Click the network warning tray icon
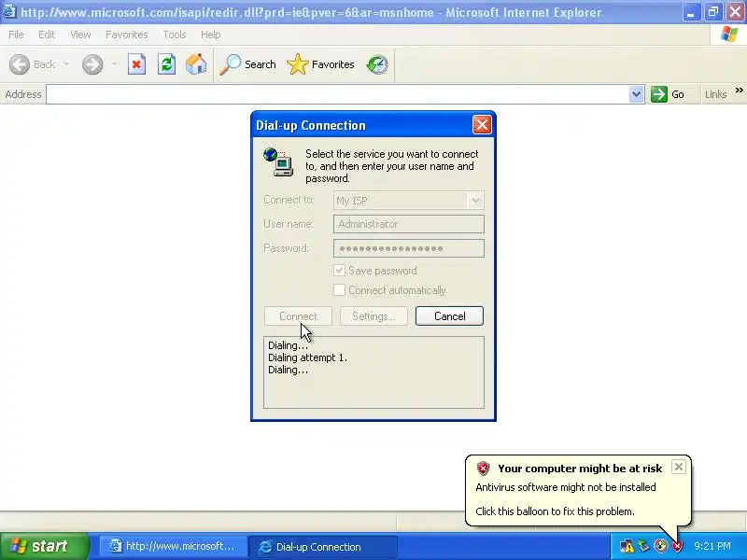The image size is (747, 560). [627, 546]
